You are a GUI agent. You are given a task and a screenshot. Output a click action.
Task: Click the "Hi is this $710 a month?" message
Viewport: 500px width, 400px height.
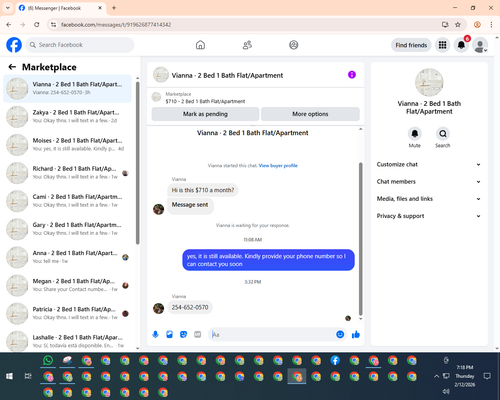[203, 190]
